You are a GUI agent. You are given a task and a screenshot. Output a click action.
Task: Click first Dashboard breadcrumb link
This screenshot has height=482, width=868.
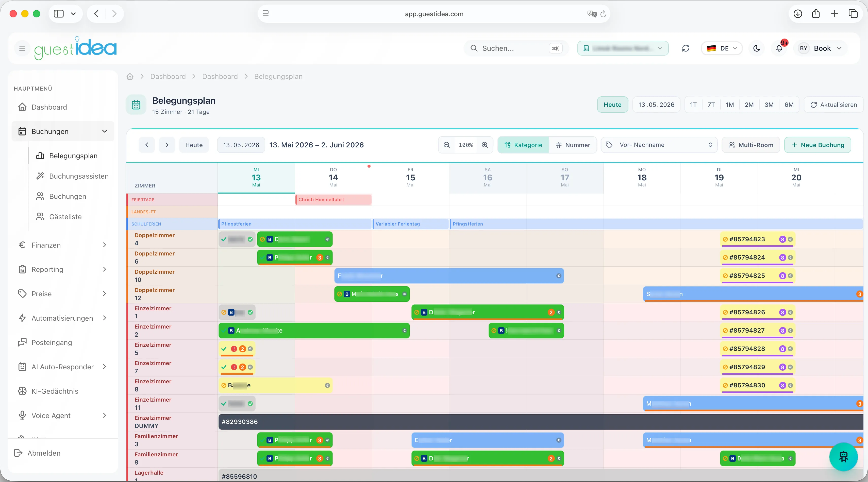coord(168,76)
